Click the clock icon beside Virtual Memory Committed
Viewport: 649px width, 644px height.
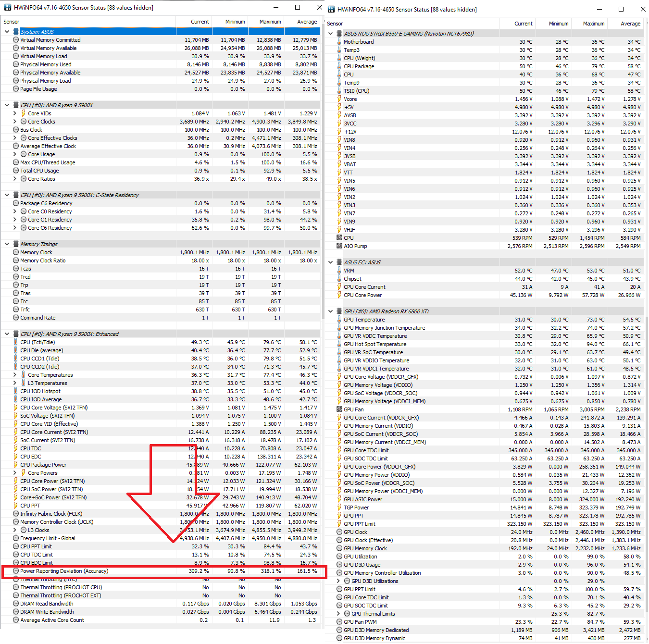16,40
